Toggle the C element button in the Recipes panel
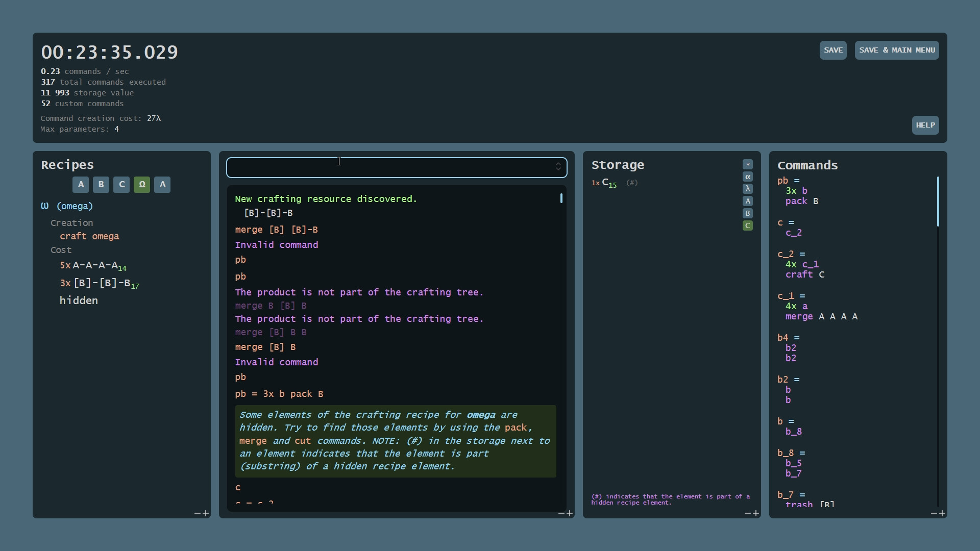Image resolution: width=980 pixels, height=551 pixels. pos(121,185)
